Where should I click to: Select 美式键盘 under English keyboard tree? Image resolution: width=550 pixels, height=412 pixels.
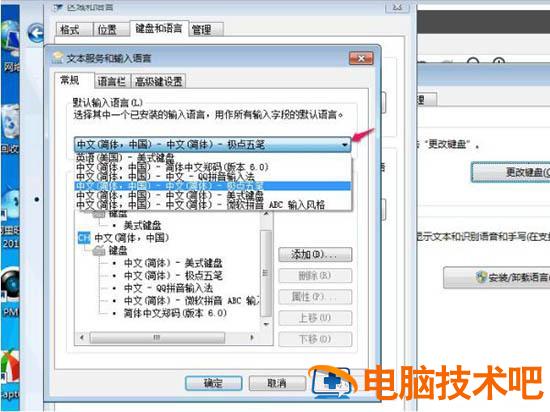(x=142, y=225)
